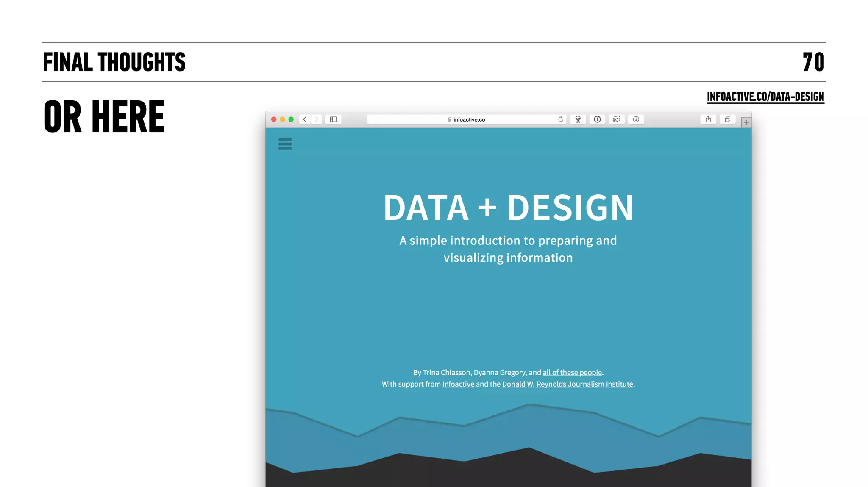
Task: Open the hamburger menu on the page
Action: 285,144
